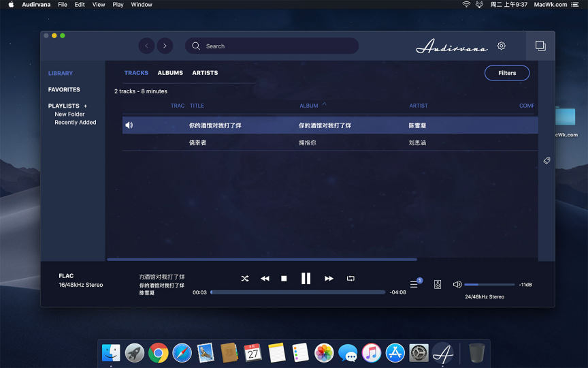Click the horizontal scrollbar of track list
Image resolution: width=588 pixels, height=368 pixels.
click(262, 260)
